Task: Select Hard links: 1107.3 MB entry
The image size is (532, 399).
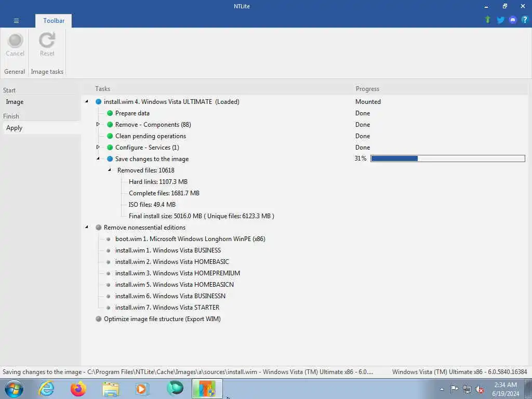Action: point(158,182)
